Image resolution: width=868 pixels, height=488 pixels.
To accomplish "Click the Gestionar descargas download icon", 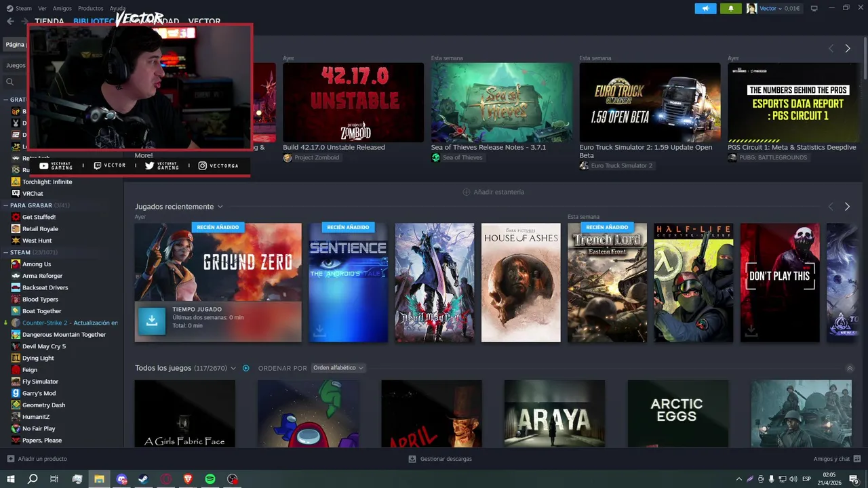I will click(412, 459).
